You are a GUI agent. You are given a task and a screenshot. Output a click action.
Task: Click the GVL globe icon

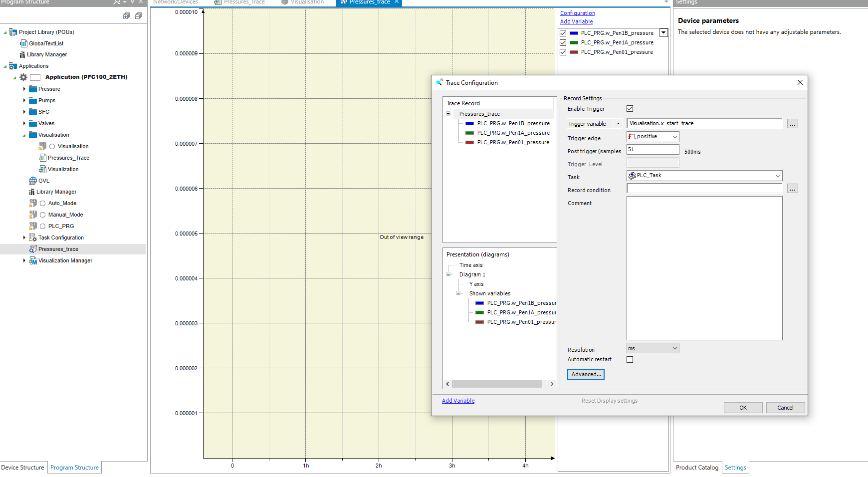tap(33, 181)
